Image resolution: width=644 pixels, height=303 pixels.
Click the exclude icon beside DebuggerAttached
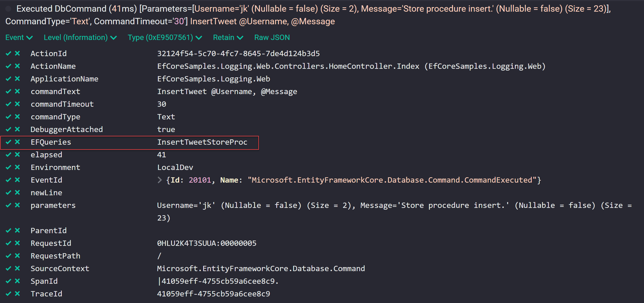tap(17, 129)
